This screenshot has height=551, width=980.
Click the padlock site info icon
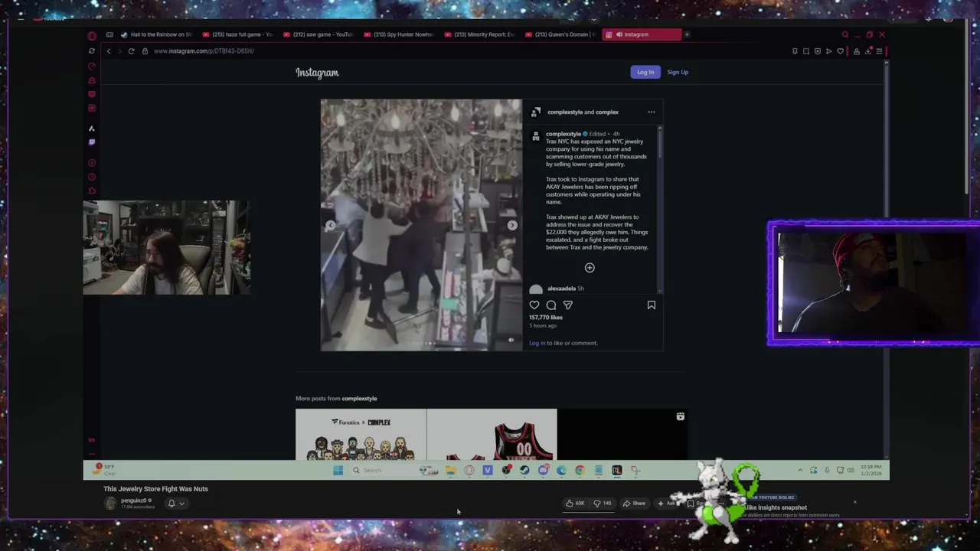tap(145, 51)
